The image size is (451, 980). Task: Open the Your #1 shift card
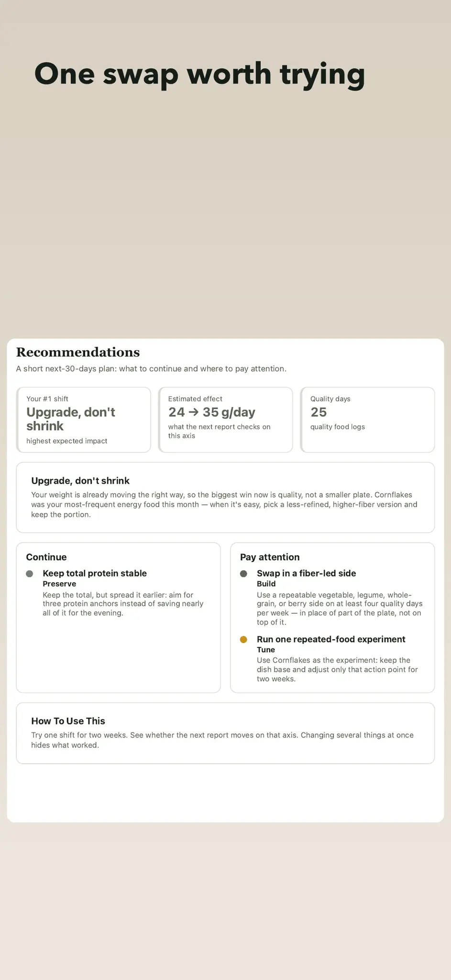(x=84, y=420)
